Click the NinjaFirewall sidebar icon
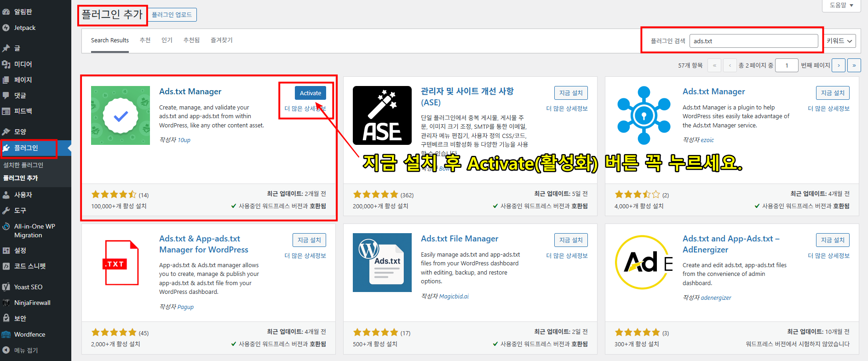The image size is (868, 361). (x=6, y=303)
